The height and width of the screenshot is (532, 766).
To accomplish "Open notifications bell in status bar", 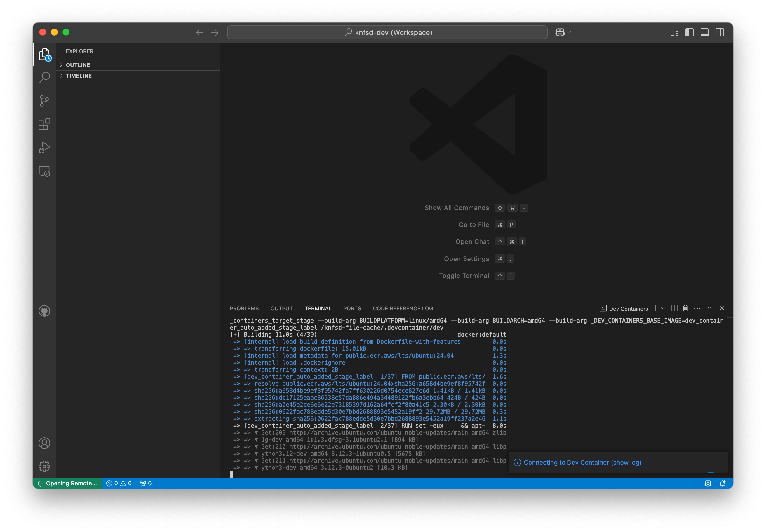I will [723, 483].
